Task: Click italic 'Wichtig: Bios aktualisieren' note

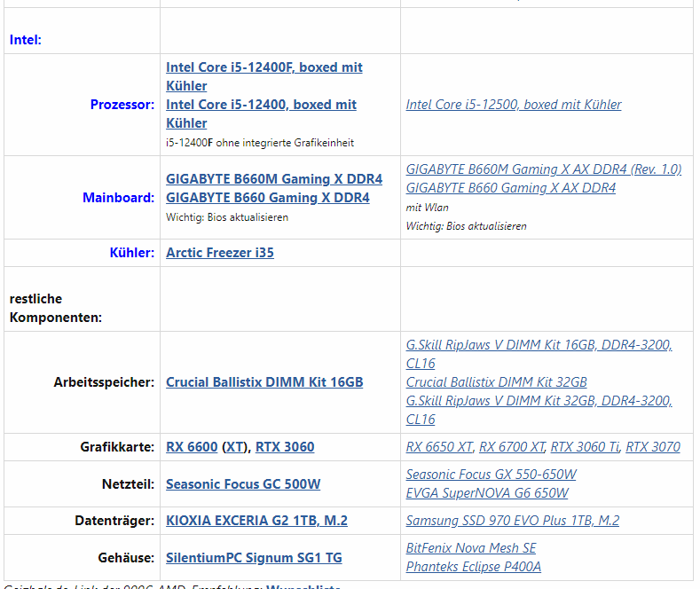Action: point(466,226)
